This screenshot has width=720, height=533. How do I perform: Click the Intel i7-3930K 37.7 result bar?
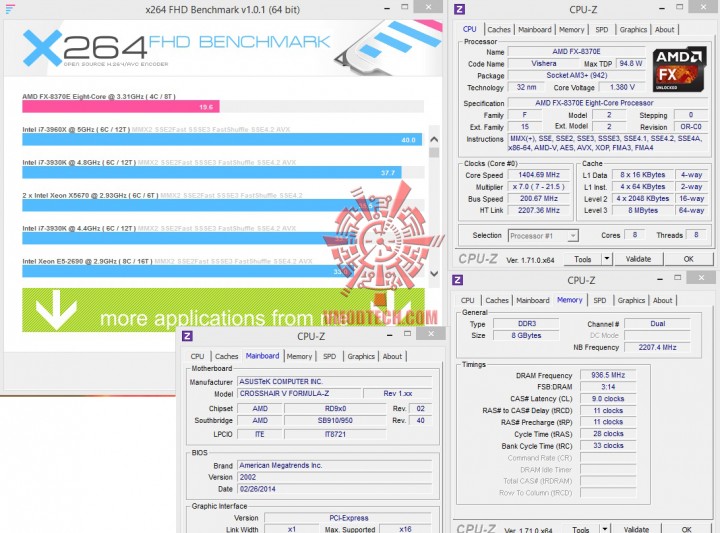pyautogui.click(x=212, y=173)
